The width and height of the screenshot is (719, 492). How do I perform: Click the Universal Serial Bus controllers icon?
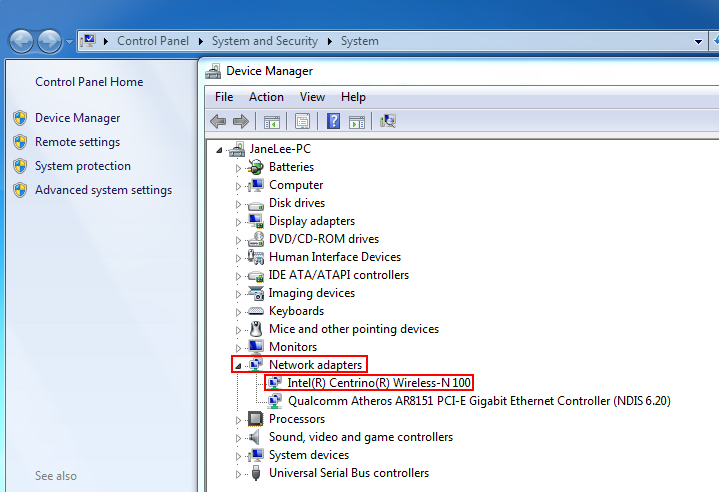pyautogui.click(x=256, y=473)
